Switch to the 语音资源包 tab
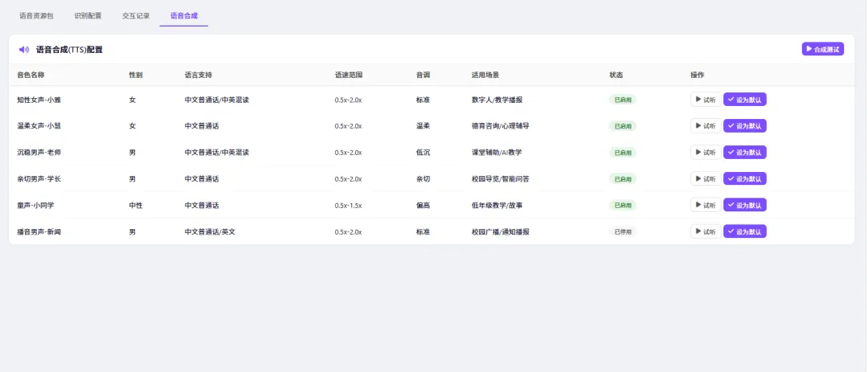The width and height of the screenshot is (868, 372). 36,16
